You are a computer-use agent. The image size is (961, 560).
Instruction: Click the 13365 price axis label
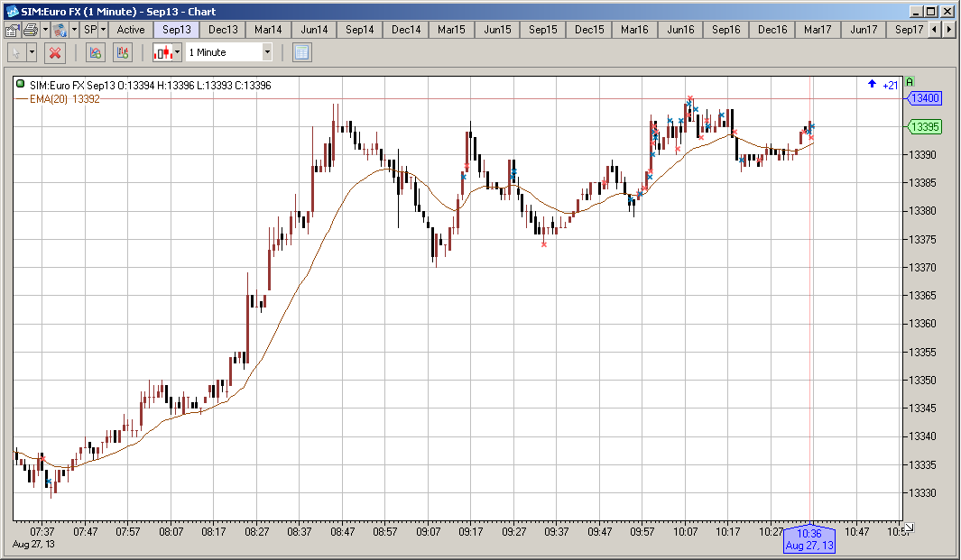922,295
